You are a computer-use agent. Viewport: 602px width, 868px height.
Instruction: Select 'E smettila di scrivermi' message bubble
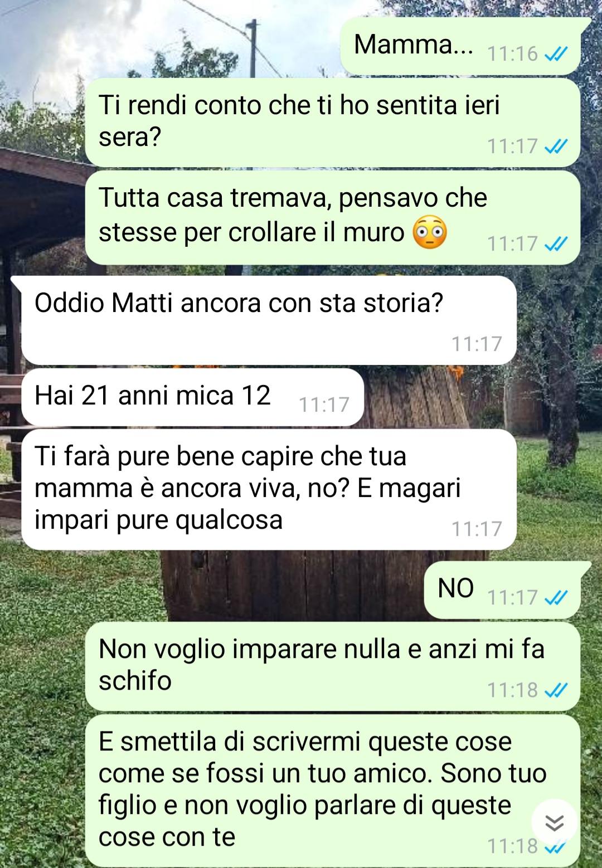coord(333,791)
